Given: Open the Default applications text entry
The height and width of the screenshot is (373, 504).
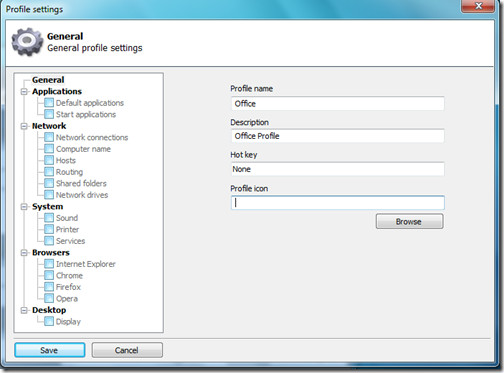Looking at the screenshot, I should (x=90, y=103).
